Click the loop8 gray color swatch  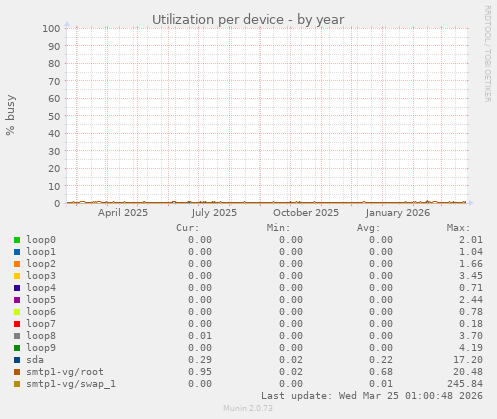(x=17, y=336)
